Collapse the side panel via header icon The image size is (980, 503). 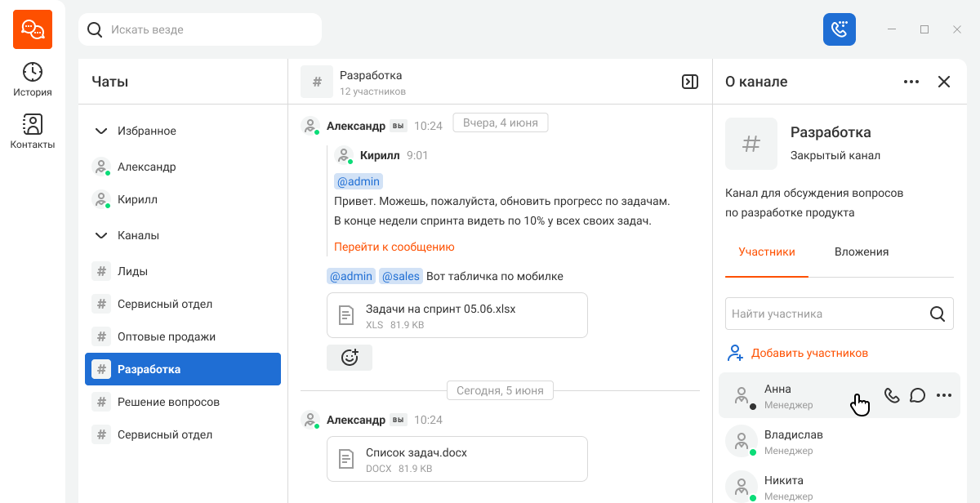coord(690,82)
